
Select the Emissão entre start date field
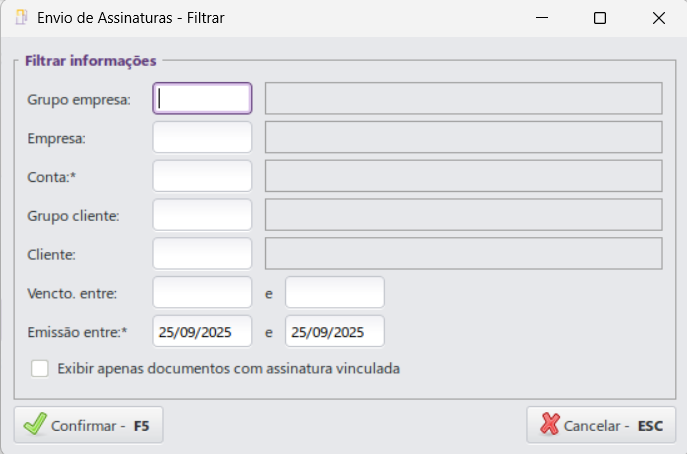pos(202,331)
